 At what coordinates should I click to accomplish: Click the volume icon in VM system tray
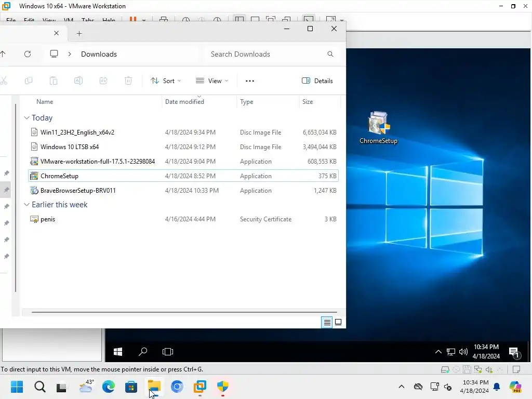pyautogui.click(x=463, y=352)
